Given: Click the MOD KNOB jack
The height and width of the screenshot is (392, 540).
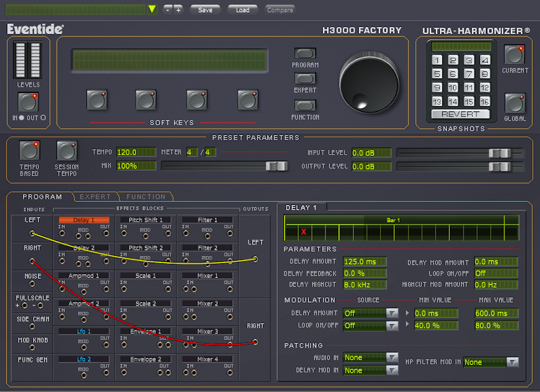Looking at the screenshot, I should point(32,348).
